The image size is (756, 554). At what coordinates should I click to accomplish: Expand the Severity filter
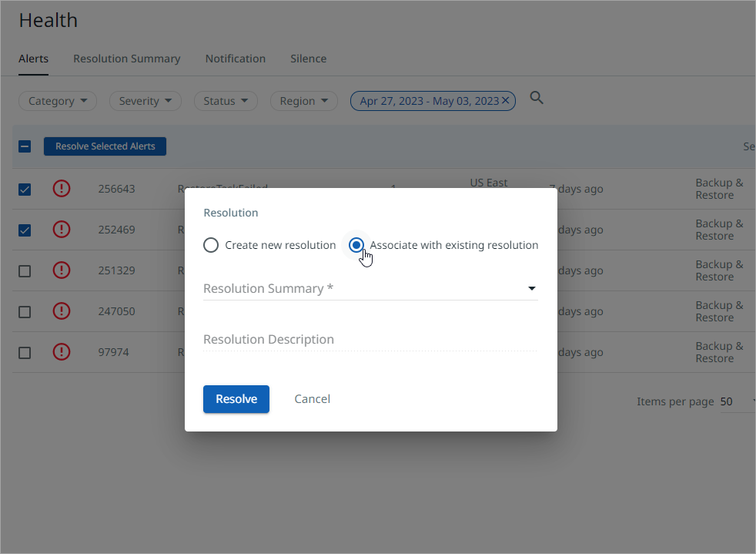pos(146,101)
